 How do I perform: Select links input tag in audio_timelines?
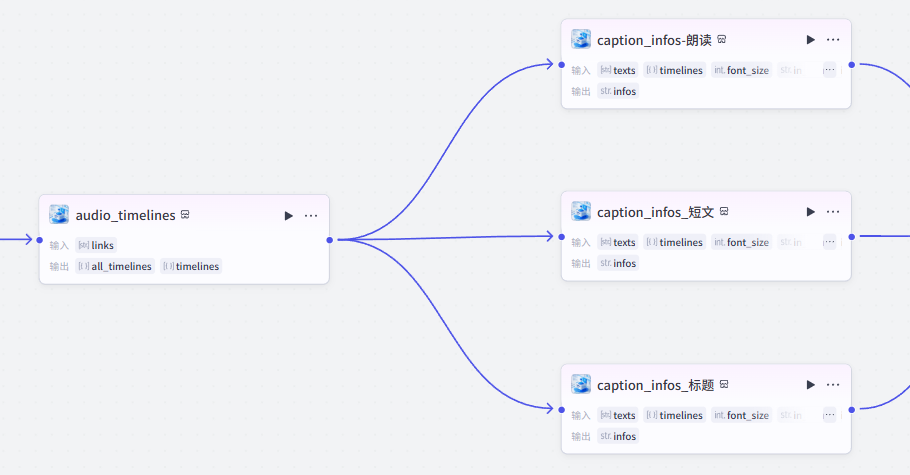[x=97, y=245]
